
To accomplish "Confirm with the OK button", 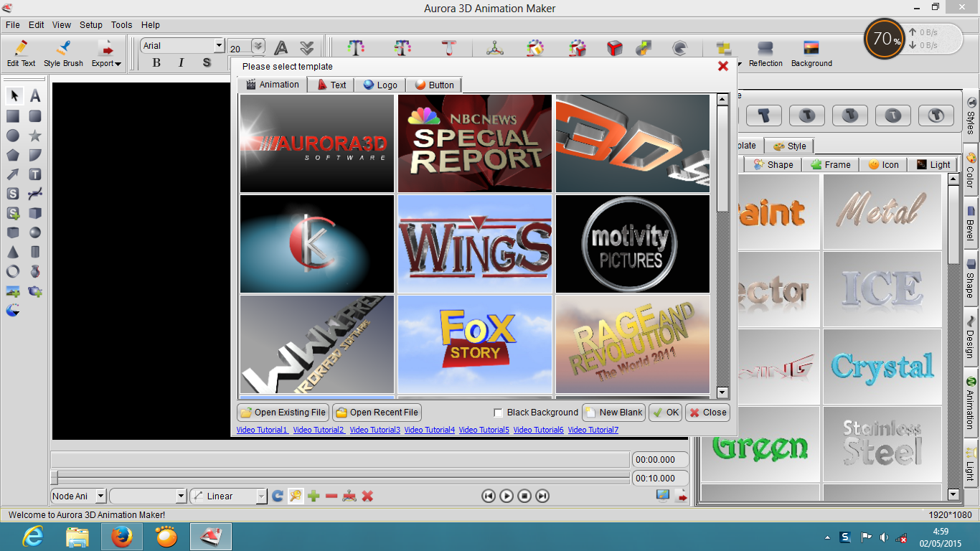I will pos(665,413).
